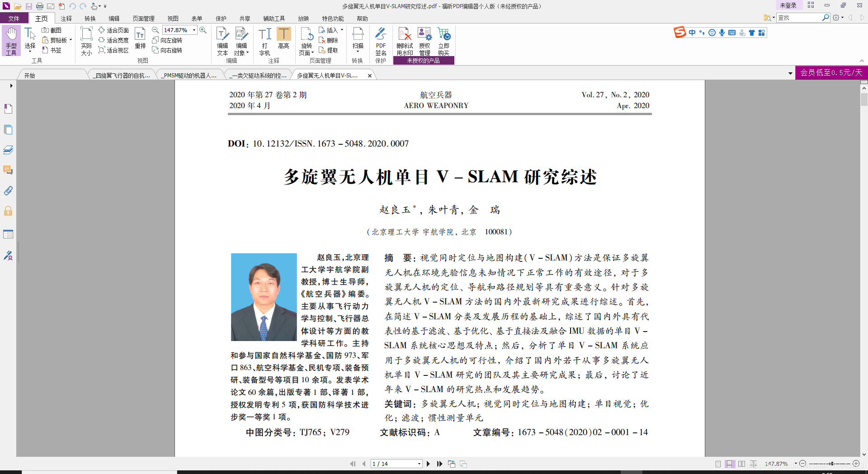
Task: Click the Print icon in quick access toolbar
Action: pyautogui.click(x=39, y=6)
